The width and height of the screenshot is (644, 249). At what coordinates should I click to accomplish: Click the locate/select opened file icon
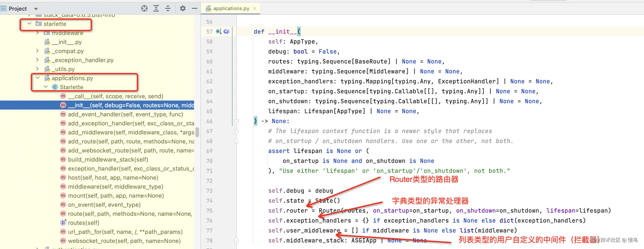(144, 9)
